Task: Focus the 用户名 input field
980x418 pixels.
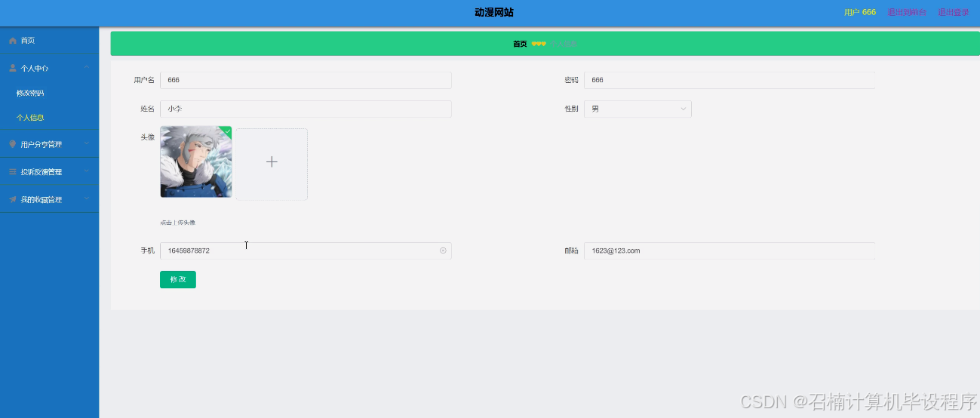Action: tap(306, 80)
